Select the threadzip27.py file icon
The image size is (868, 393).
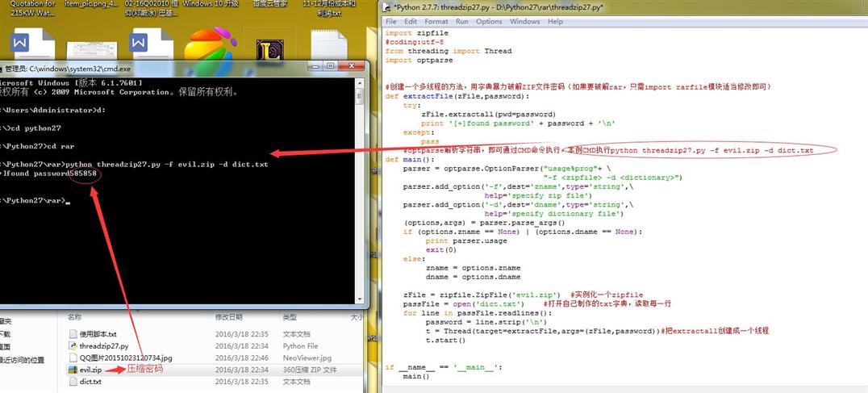click(73, 345)
